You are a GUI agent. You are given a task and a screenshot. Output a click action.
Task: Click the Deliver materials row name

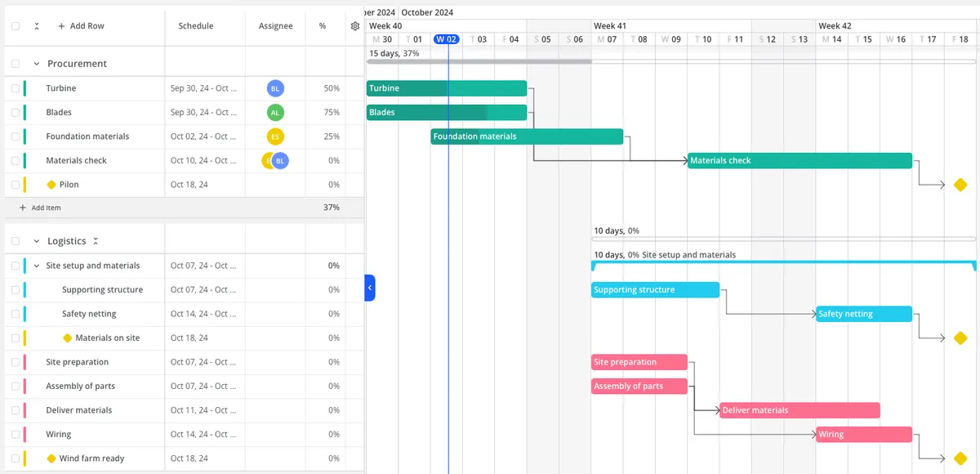[x=79, y=410]
